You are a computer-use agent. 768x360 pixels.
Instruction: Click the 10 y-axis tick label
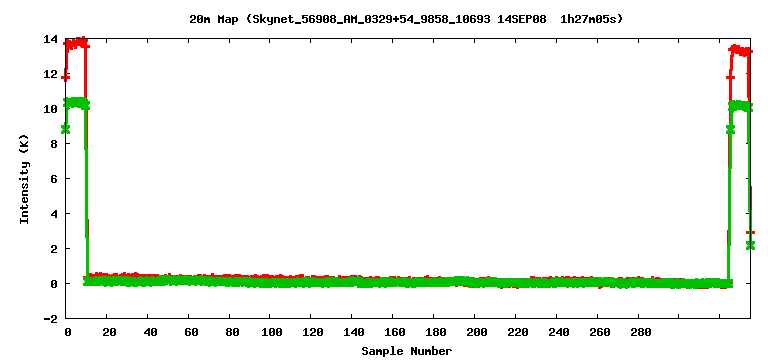pos(51,109)
